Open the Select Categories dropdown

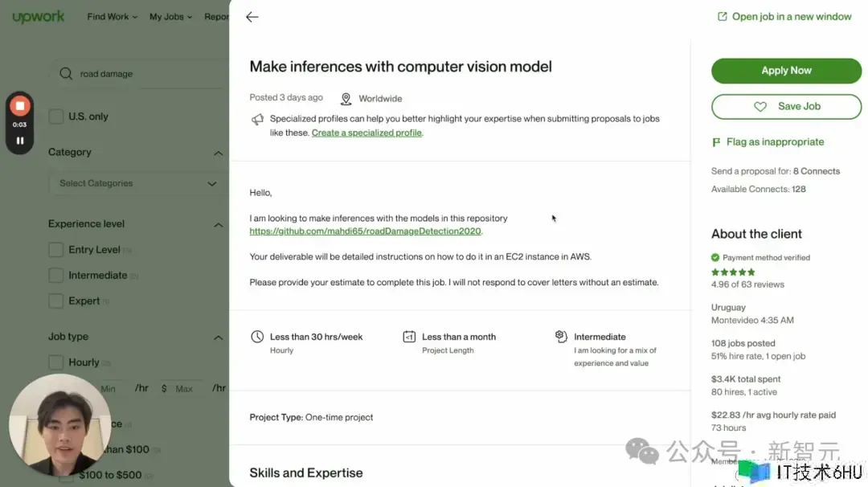click(x=137, y=183)
